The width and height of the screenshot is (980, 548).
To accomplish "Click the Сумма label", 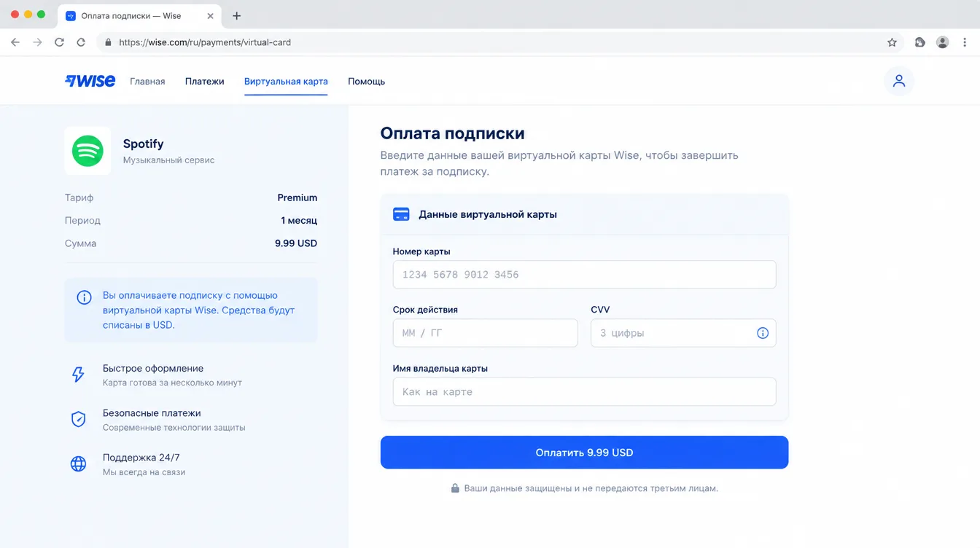I will point(80,243).
